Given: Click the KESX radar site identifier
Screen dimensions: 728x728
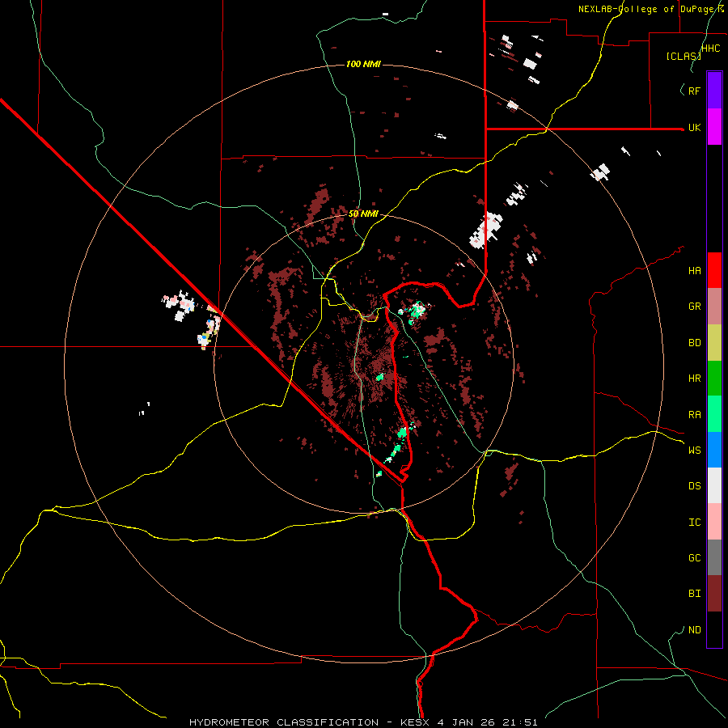Looking at the screenshot, I should coord(417,722).
